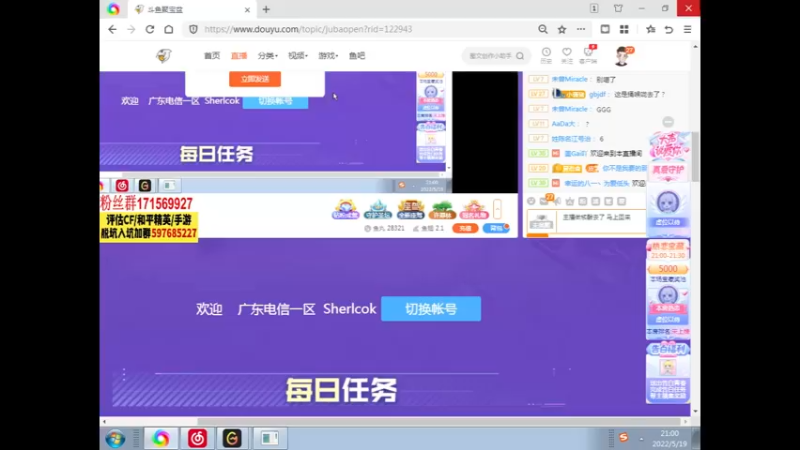Click the split-view window icon in toolbar
800x450 pixels.
[x=605, y=30]
